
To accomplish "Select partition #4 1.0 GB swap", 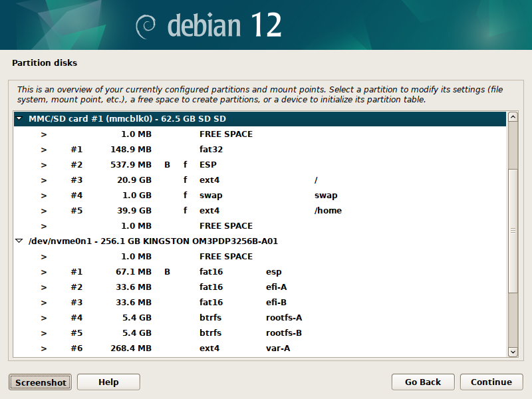I will [x=260, y=195].
